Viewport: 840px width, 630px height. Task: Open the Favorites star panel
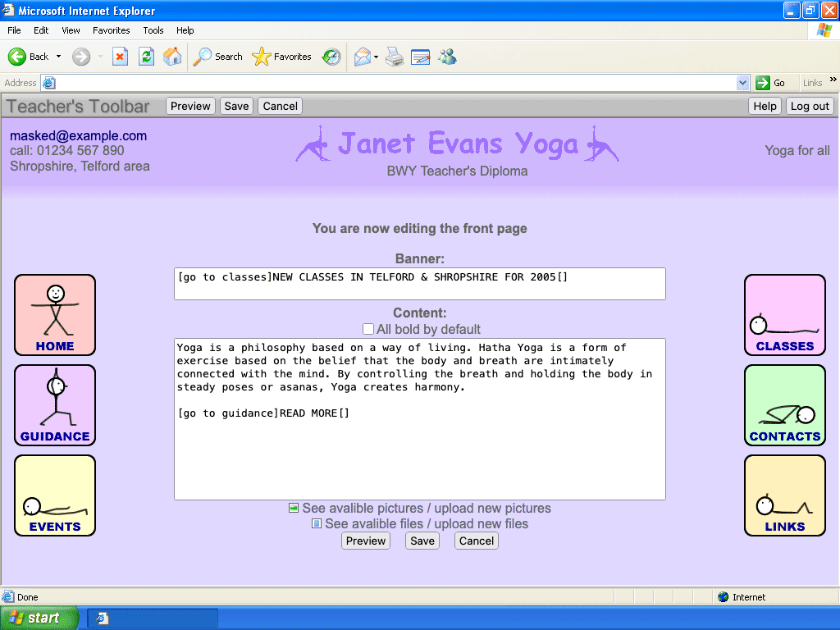tap(262, 57)
